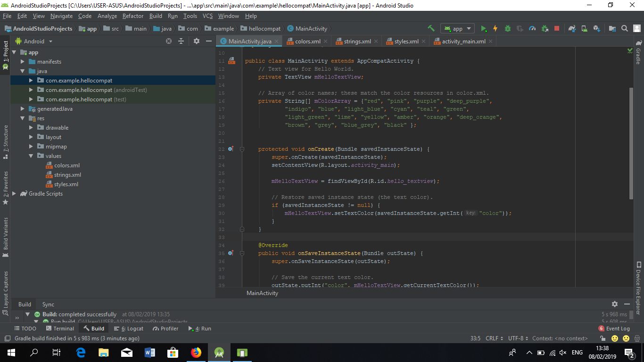Collapse the java folder
644x362 pixels.
(x=23, y=71)
